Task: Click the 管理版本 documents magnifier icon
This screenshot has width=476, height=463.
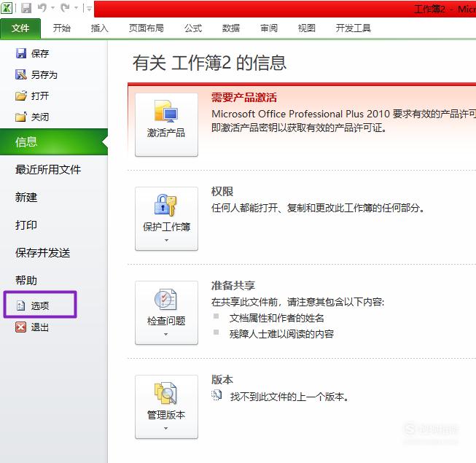Action: [x=166, y=393]
